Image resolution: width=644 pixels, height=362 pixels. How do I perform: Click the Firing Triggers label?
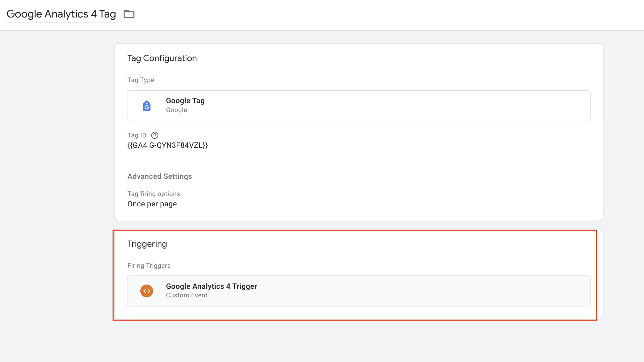(149, 266)
